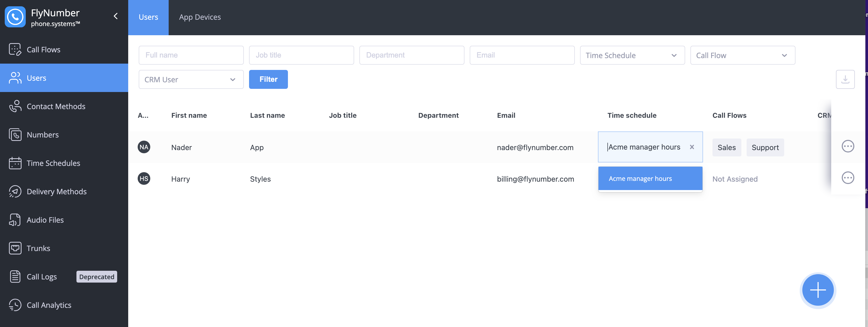The width and height of the screenshot is (868, 327).
Task: Click the Numbers sidebar icon
Action: coord(15,135)
